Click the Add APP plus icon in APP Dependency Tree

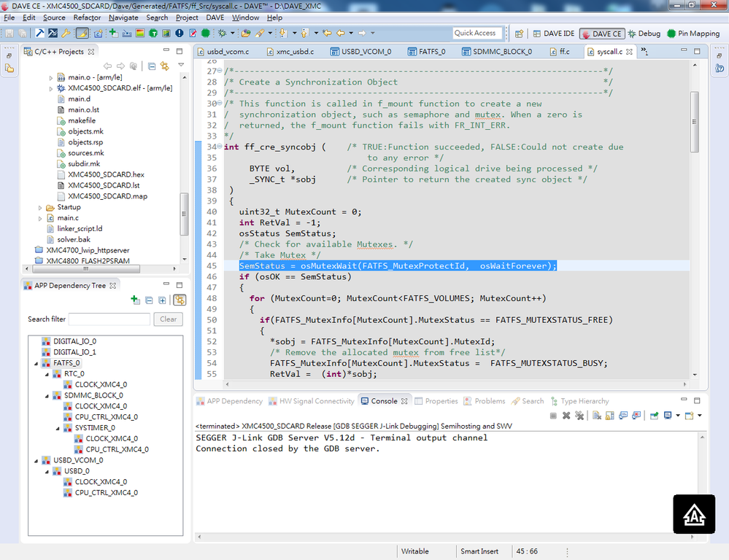coord(135,300)
